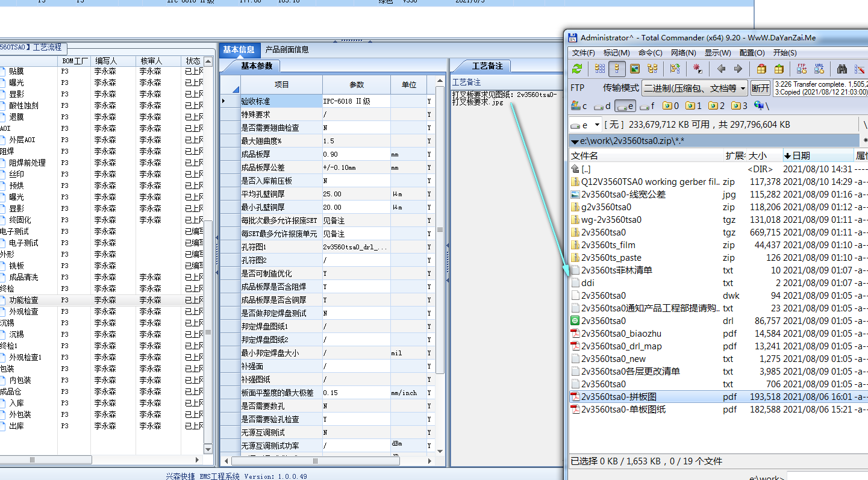Open the 标记(M) menu
This screenshot has width=868, height=480.
(617, 53)
